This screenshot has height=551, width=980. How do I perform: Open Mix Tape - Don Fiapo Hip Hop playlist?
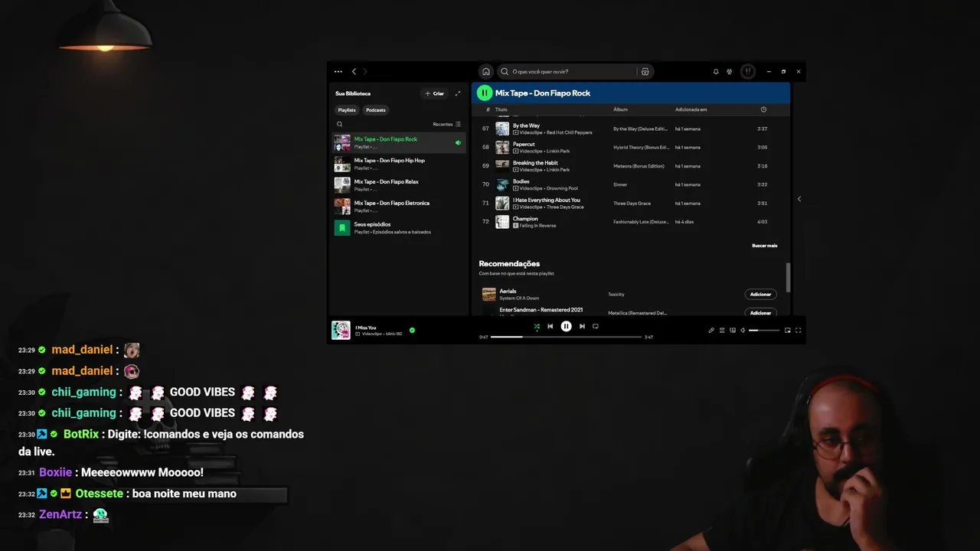[x=399, y=164]
